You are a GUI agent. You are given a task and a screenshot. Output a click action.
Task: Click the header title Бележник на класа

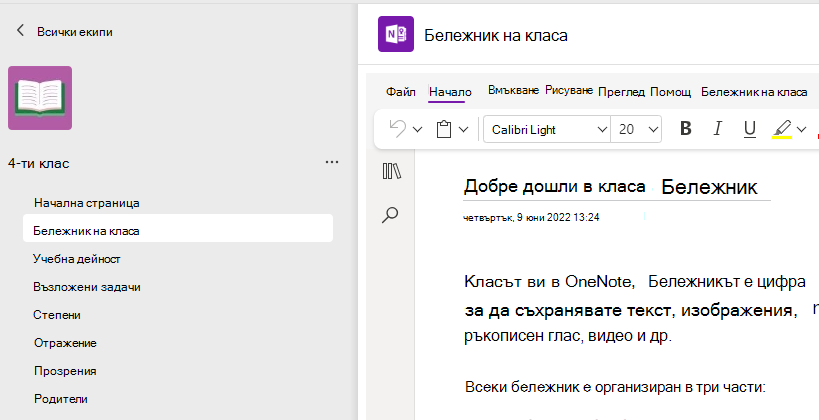tap(496, 35)
